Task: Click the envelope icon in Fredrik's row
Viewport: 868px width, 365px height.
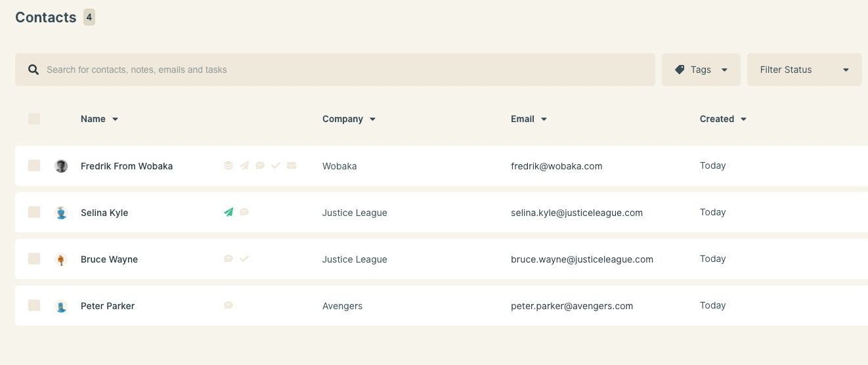Action: click(292, 165)
